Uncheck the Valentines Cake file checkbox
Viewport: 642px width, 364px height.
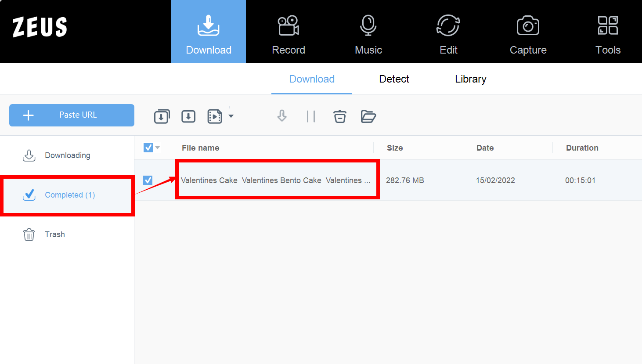pyautogui.click(x=148, y=180)
